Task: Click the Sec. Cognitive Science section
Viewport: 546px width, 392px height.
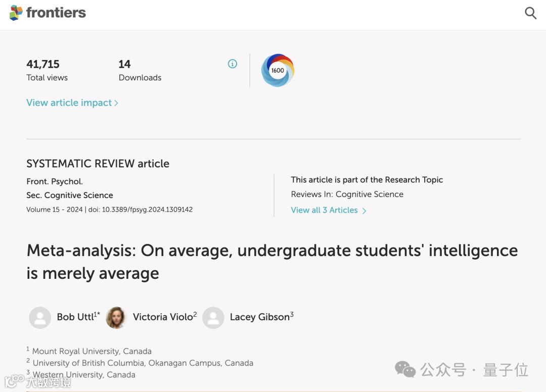Action: 70,195
